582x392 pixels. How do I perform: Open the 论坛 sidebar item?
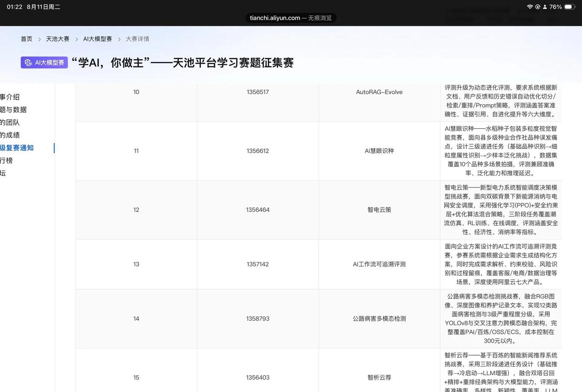[x=3, y=173]
